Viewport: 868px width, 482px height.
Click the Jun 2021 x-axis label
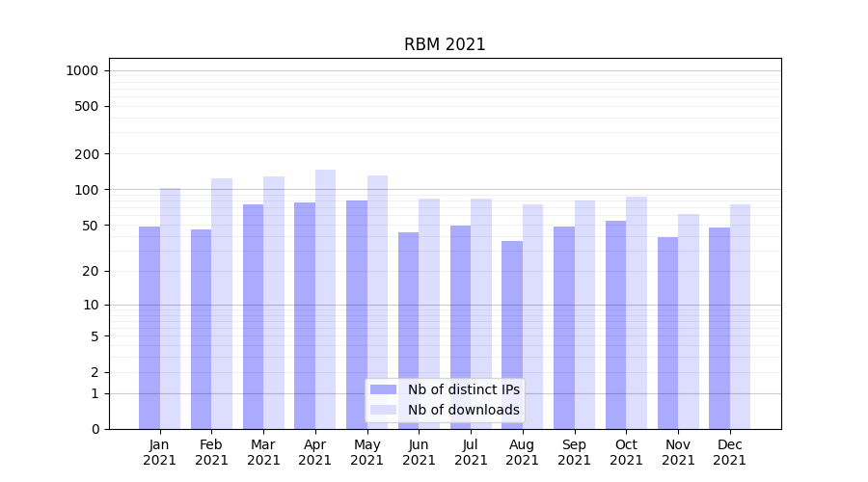(419, 452)
